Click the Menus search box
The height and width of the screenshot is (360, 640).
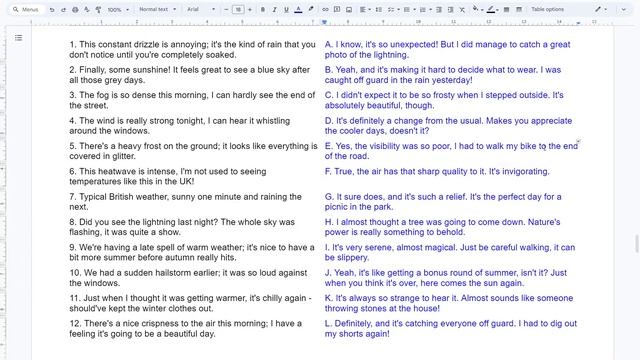(x=28, y=9)
